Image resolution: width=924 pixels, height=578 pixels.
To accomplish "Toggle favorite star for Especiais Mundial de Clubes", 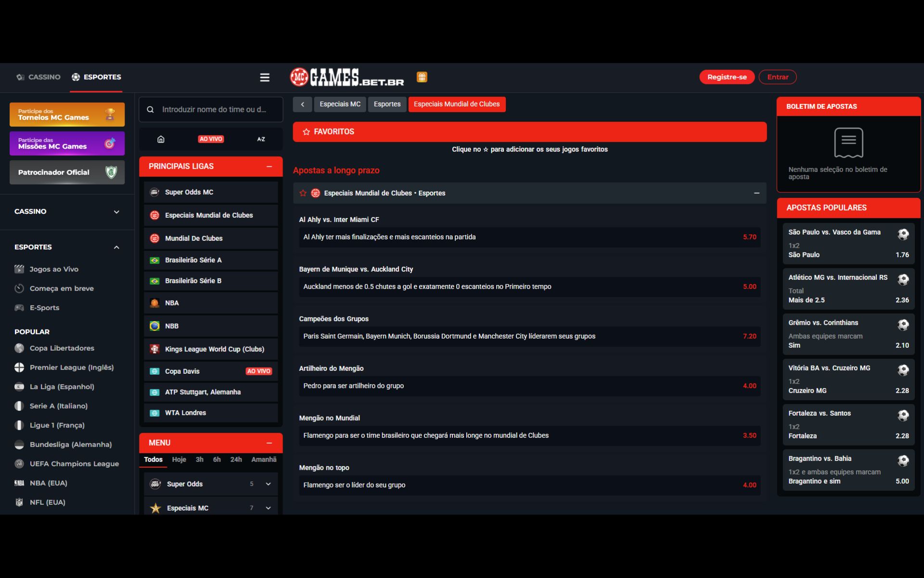I will click(x=303, y=193).
